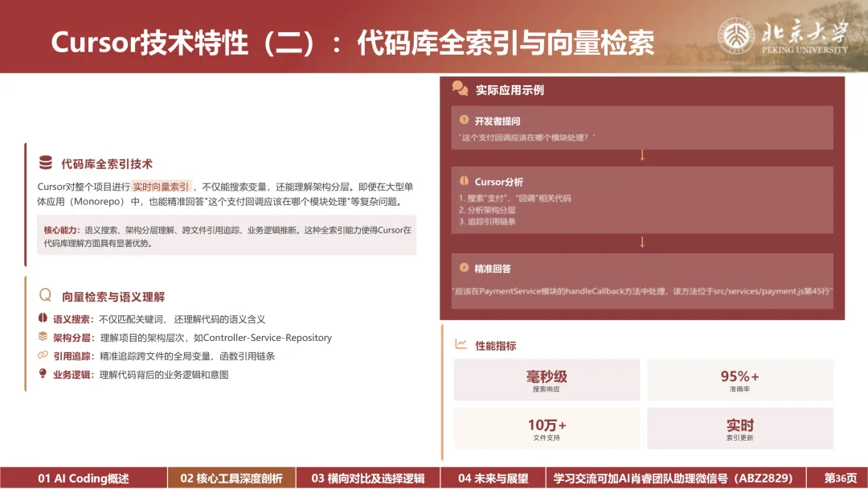Click the heading 代码库全索引技术
This screenshot has height=489, width=868.
pyautogui.click(x=107, y=164)
